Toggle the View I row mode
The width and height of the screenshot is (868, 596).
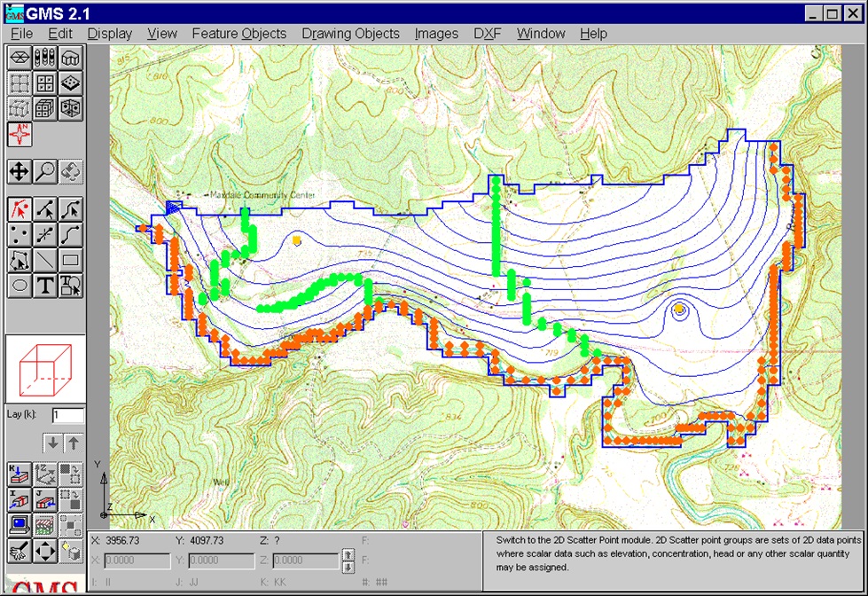[x=20, y=499]
